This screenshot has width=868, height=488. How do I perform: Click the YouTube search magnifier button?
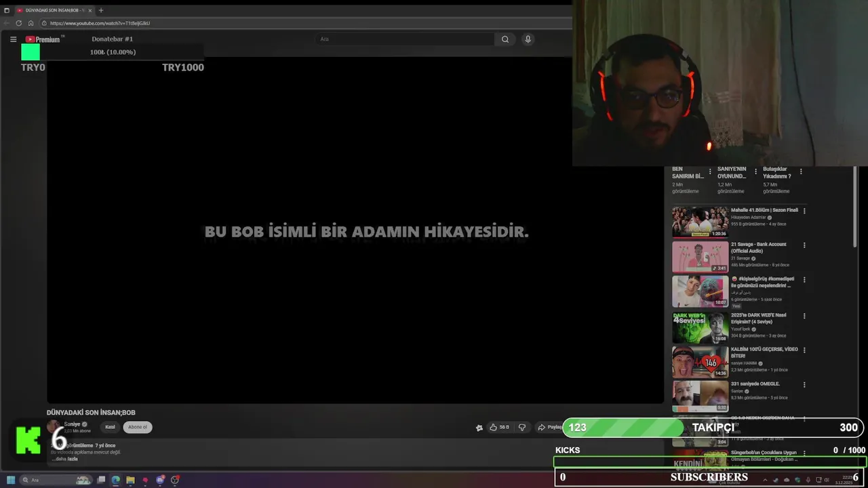[505, 39]
